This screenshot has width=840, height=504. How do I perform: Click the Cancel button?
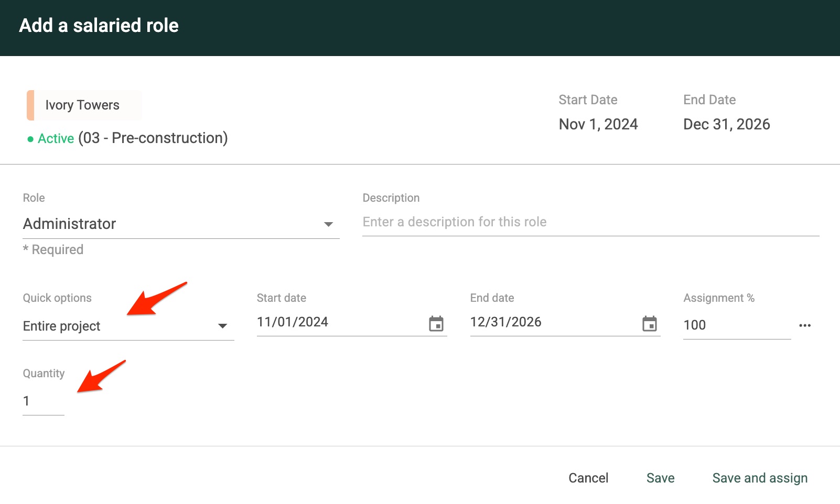(x=588, y=478)
